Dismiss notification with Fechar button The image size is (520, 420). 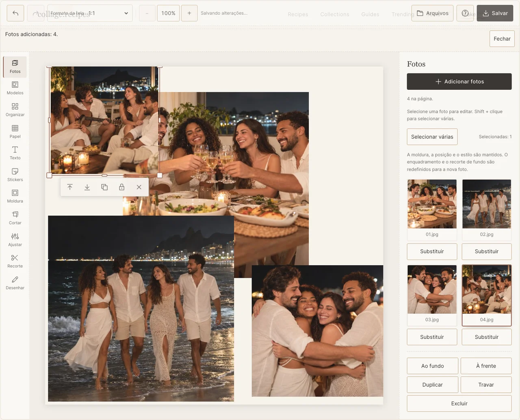[502, 39]
